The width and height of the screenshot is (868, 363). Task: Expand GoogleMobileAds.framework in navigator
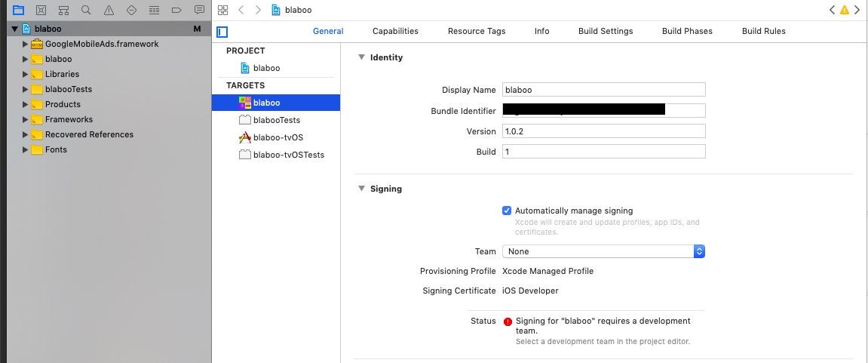click(25, 44)
